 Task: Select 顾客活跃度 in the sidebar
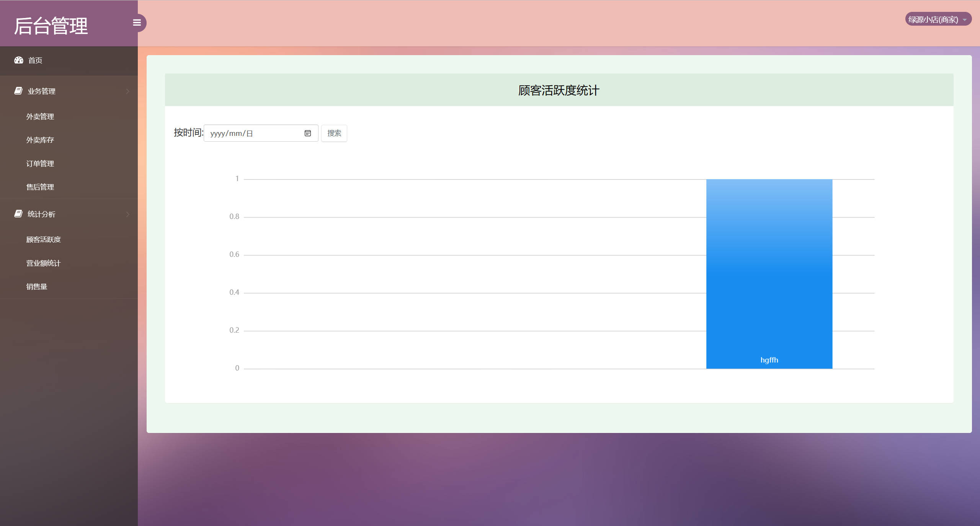[x=43, y=239]
